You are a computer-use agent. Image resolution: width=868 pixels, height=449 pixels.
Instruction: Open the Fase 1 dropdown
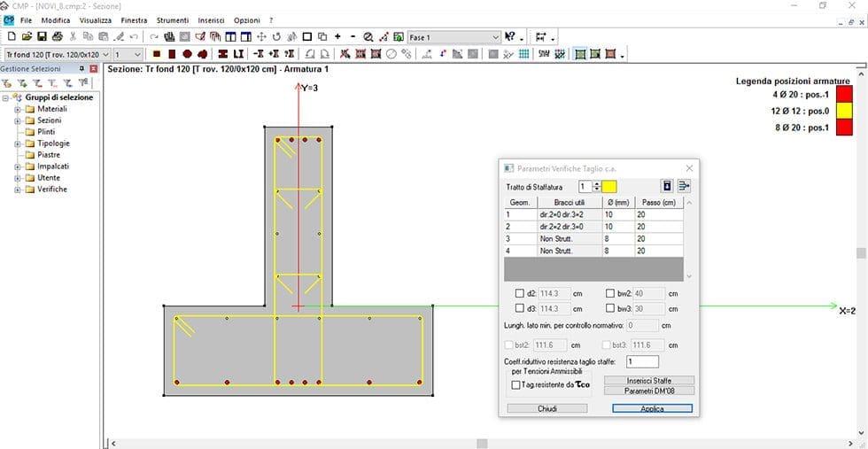coord(495,37)
